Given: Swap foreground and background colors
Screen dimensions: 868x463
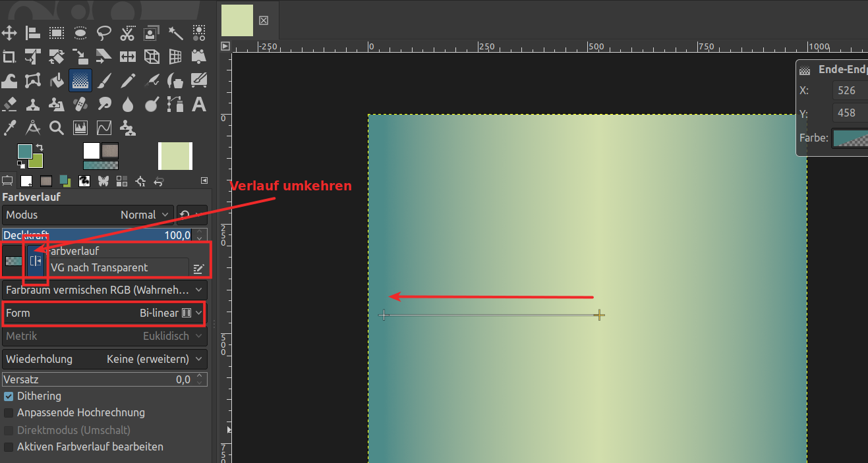Looking at the screenshot, I should click(x=39, y=148).
